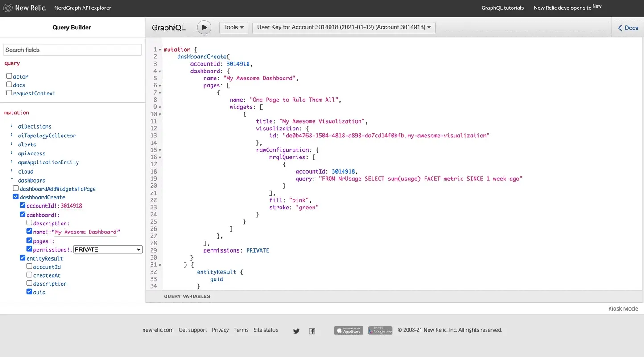Click the Google Play download badge
The width and height of the screenshot is (644, 357).
[x=380, y=330]
